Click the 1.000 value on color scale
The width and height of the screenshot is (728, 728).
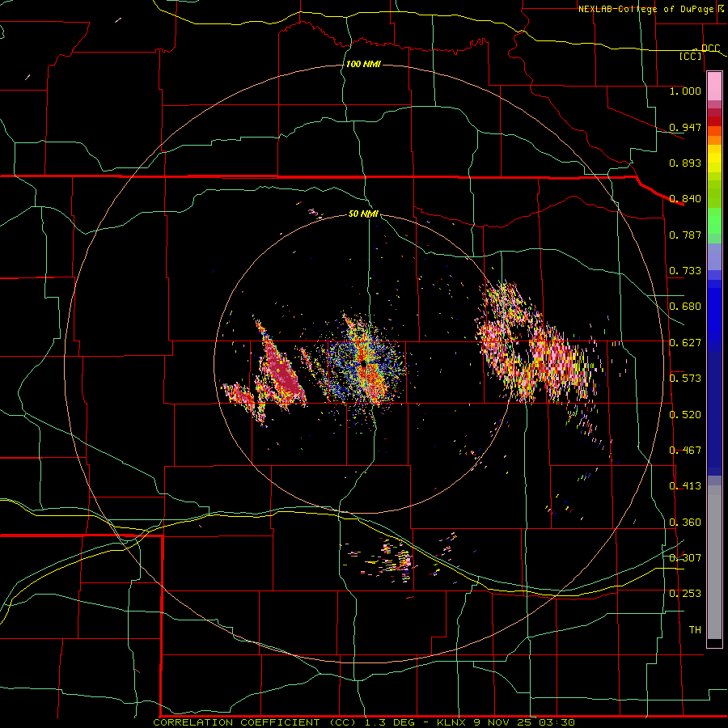coord(685,91)
